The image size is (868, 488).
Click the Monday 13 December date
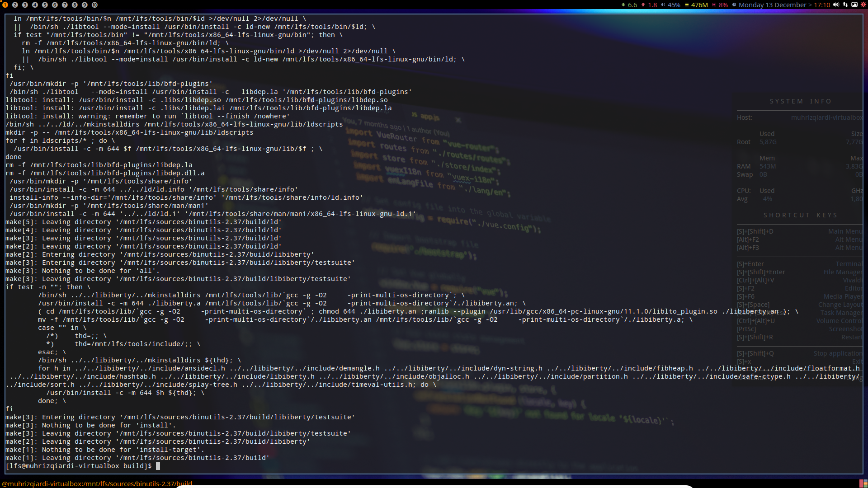coord(773,5)
